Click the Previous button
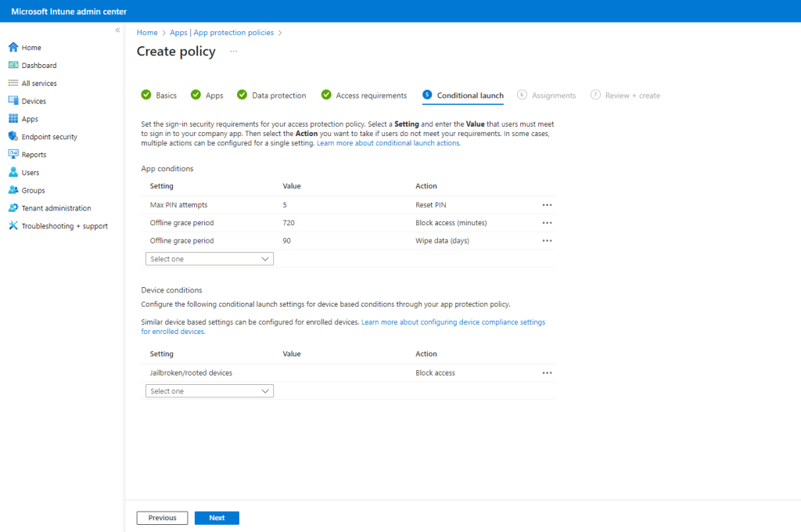 point(162,518)
